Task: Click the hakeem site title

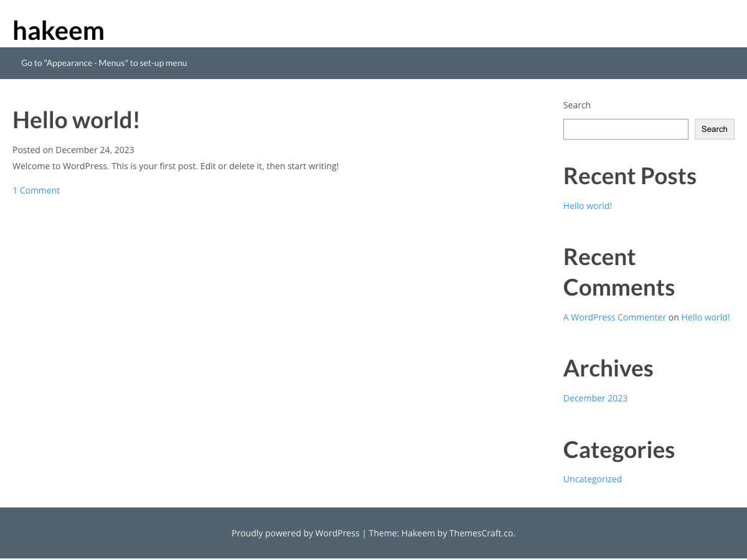Action: click(x=59, y=30)
